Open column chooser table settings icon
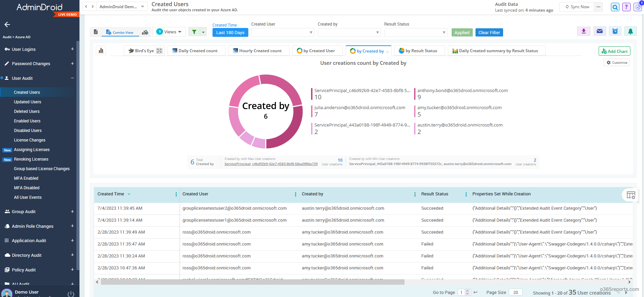Screen dimensions: 644x297 [x=631, y=195]
